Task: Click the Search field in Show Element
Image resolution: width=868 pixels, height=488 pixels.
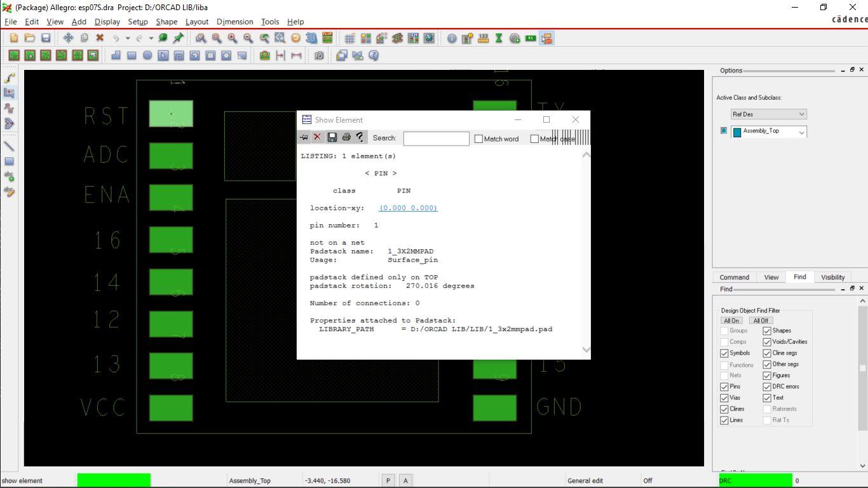Action: click(x=436, y=138)
